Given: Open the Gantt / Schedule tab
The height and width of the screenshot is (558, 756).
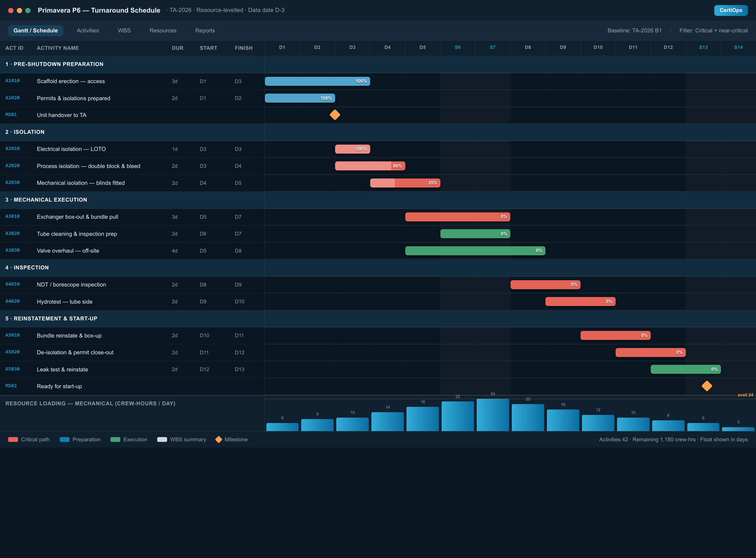Looking at the screenshot, I should tap(35, 30).
